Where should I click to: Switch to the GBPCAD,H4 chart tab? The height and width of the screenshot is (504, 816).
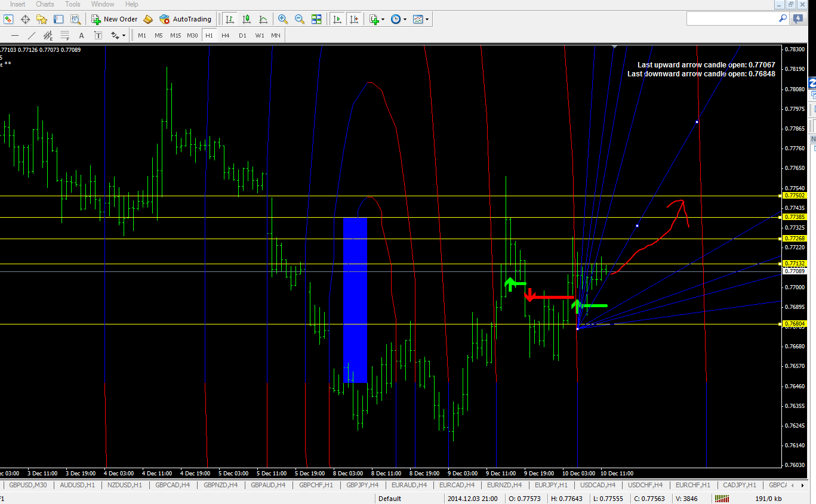click(173, 485)
